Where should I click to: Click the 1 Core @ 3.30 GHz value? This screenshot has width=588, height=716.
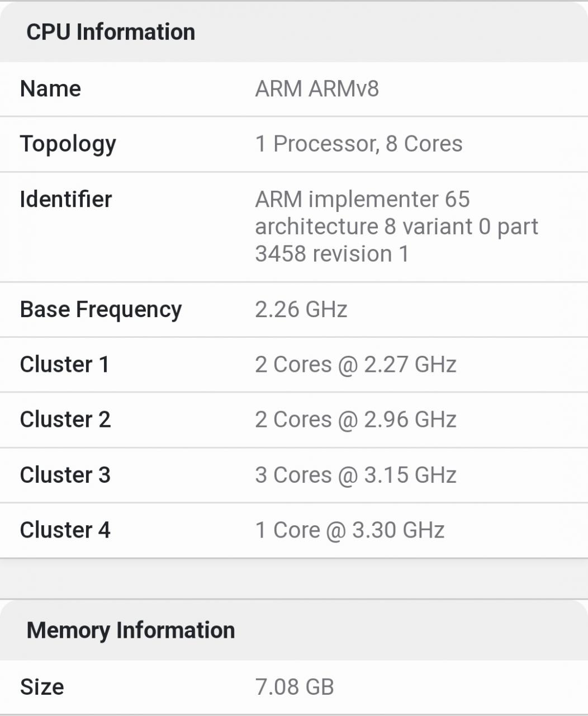(x=350, y=529)
